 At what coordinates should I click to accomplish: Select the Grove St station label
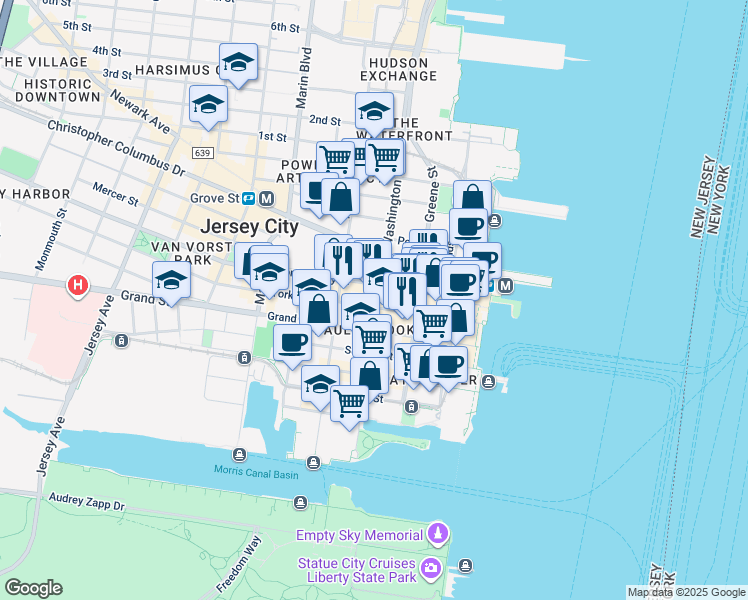pyautogui.click(x=214, y=198)
